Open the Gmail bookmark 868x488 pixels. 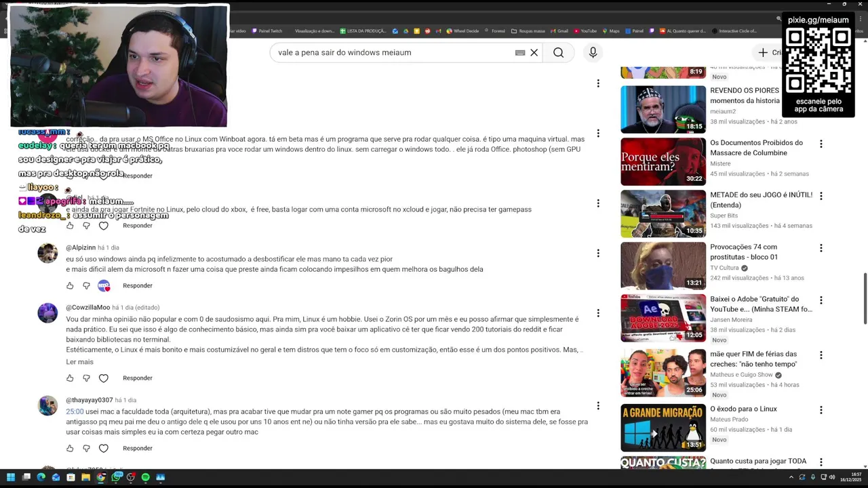[560, 31]
